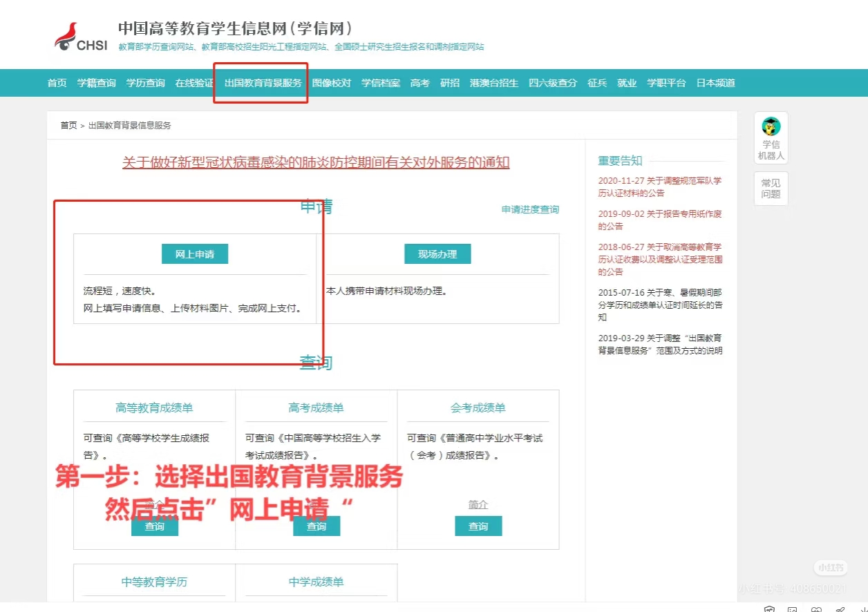Open 出国教育背景服务 in the navigation bar
Viewport: 868px width, 612px height.
[x=263, y=83]
